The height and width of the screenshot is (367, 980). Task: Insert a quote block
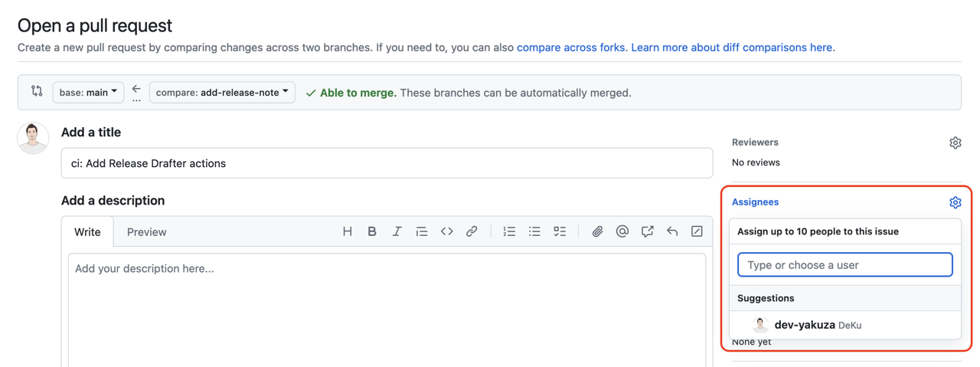click(x=422, y=231)
